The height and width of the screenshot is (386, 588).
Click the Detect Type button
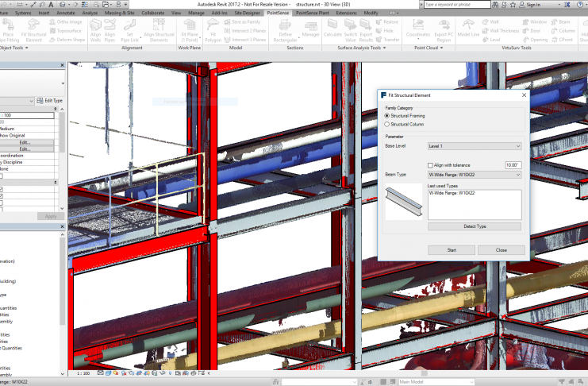pyautogui.click(x=474, y=226)
